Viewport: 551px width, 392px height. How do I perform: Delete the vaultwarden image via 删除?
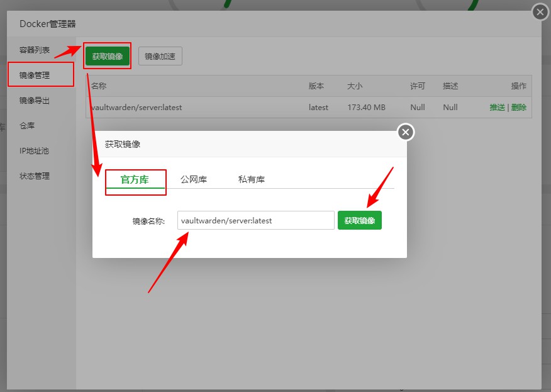(x=519, y=108)
